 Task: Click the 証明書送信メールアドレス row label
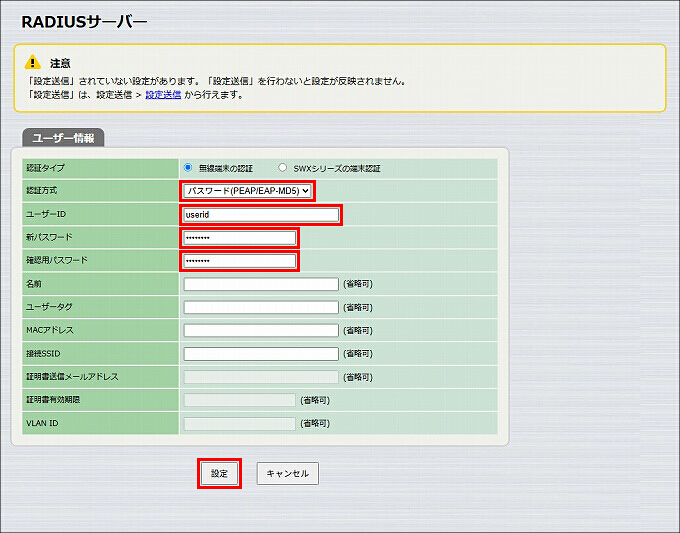click(x=72, y=376)
